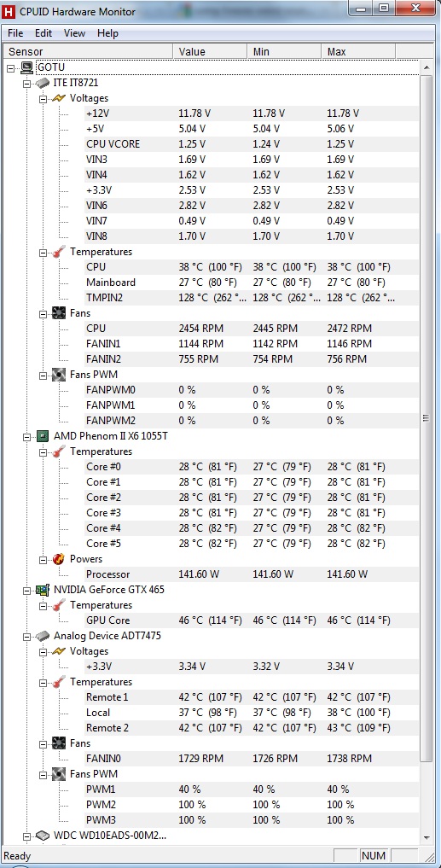This screenshot has height=868, width=441.
Task: Open the View menu
Action: [75, 33]
